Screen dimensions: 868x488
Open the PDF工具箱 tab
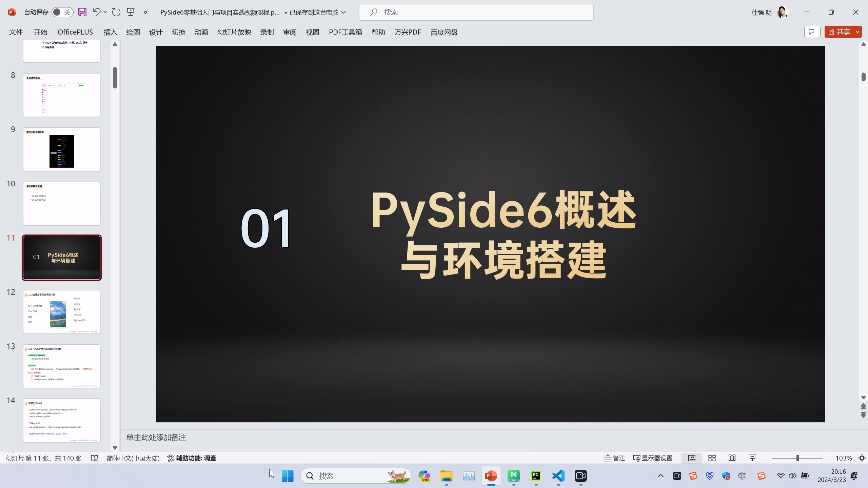pos(345,32)
